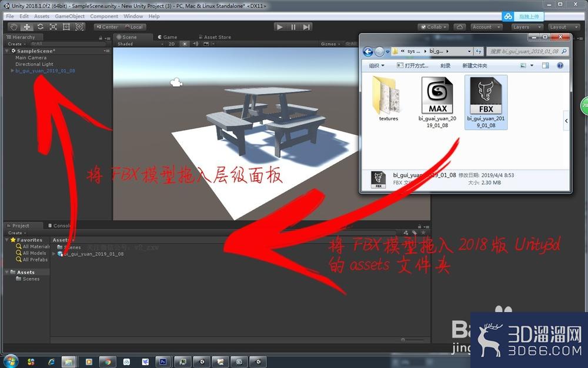This screenshot has width=588, height=368.
Task: Toggle scene effects image button
Action: 206,44
